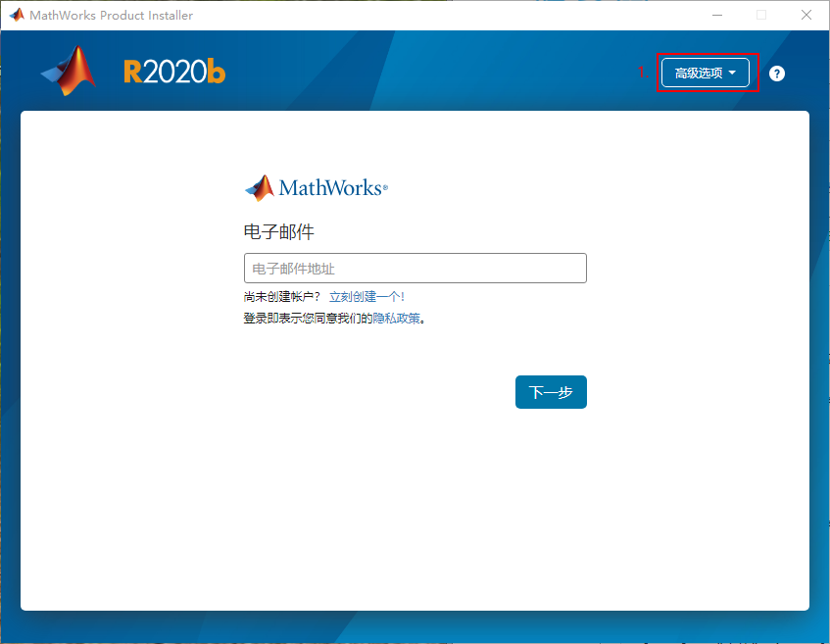Click the question mark help icon
Viewport: 830px width, 644px height.
click(776, 74)
